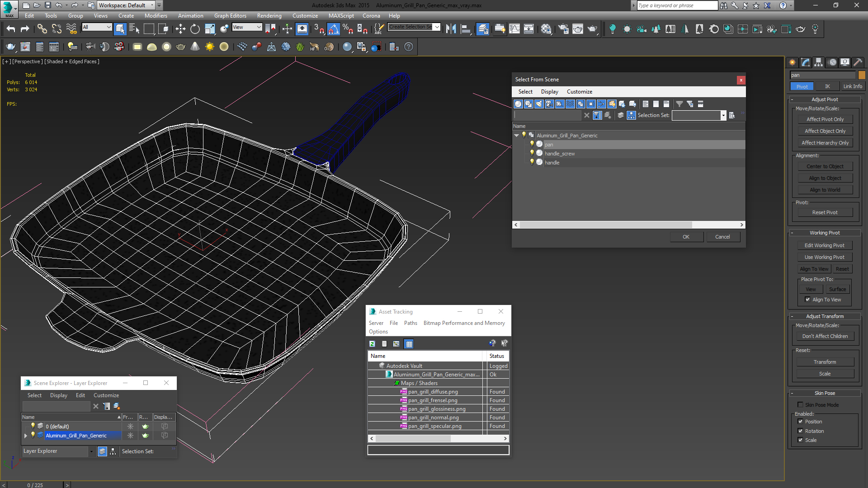868x488 pixels.
Task: Toggle Display Lights filter in Select From Scene
Action: (539, 104)
